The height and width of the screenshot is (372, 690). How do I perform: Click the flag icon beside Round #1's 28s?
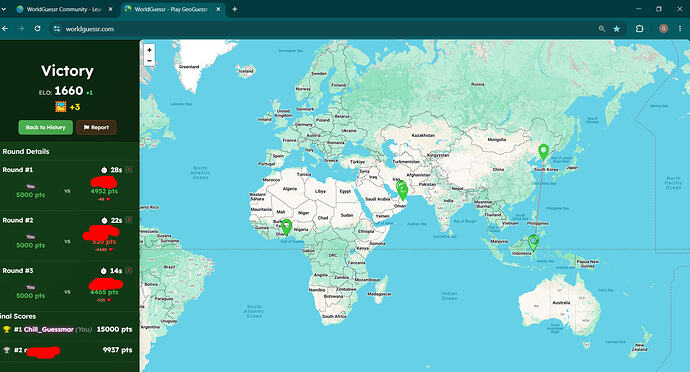coord(129,169)
